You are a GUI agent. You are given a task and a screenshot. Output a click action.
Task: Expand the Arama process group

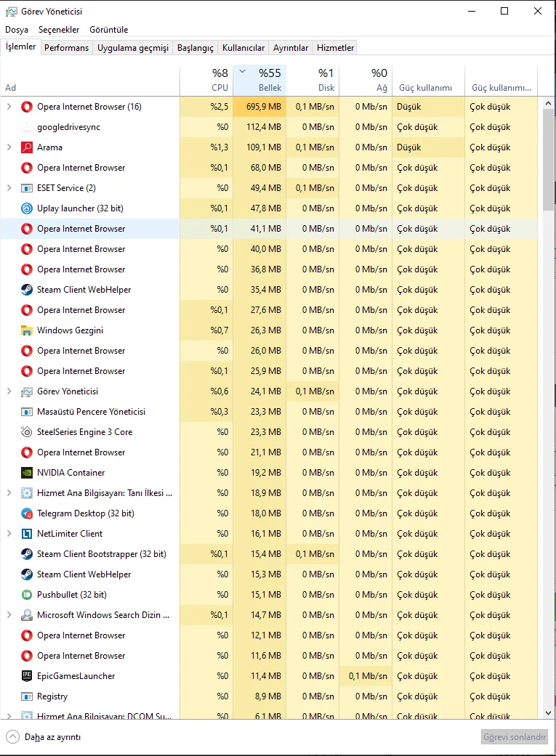(x=9, y=147)
